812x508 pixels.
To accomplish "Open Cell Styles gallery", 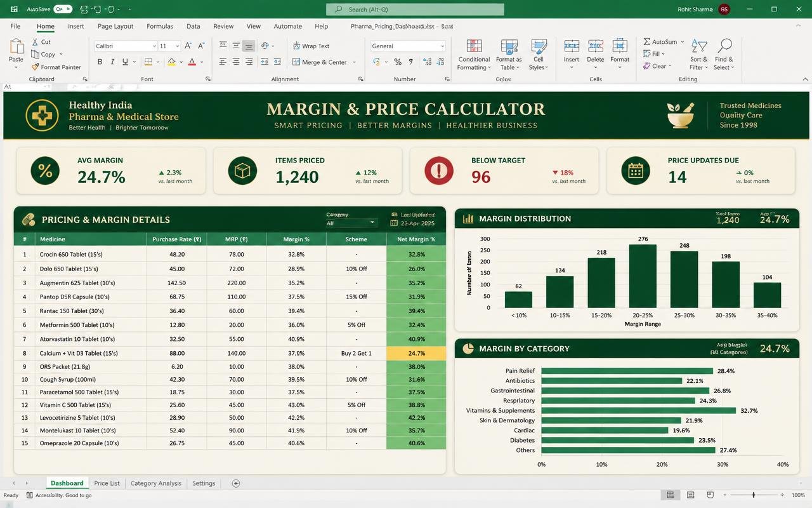I will [539, 55].
